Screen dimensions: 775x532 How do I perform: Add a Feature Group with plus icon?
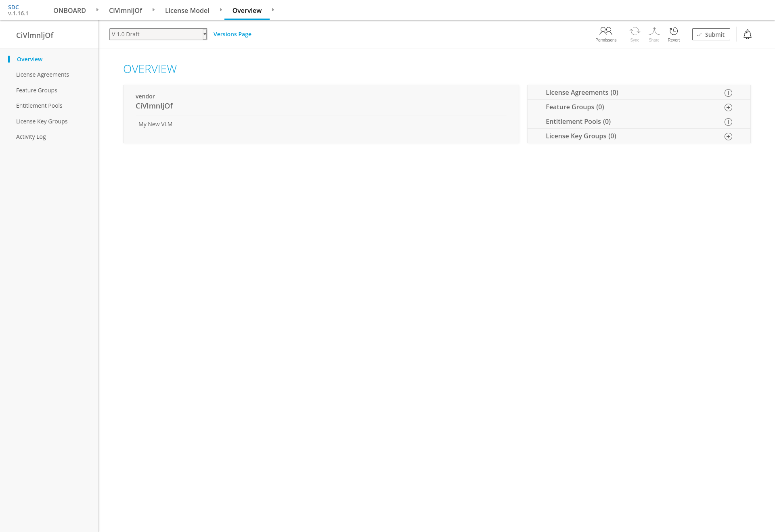click(x=728, y=108)
